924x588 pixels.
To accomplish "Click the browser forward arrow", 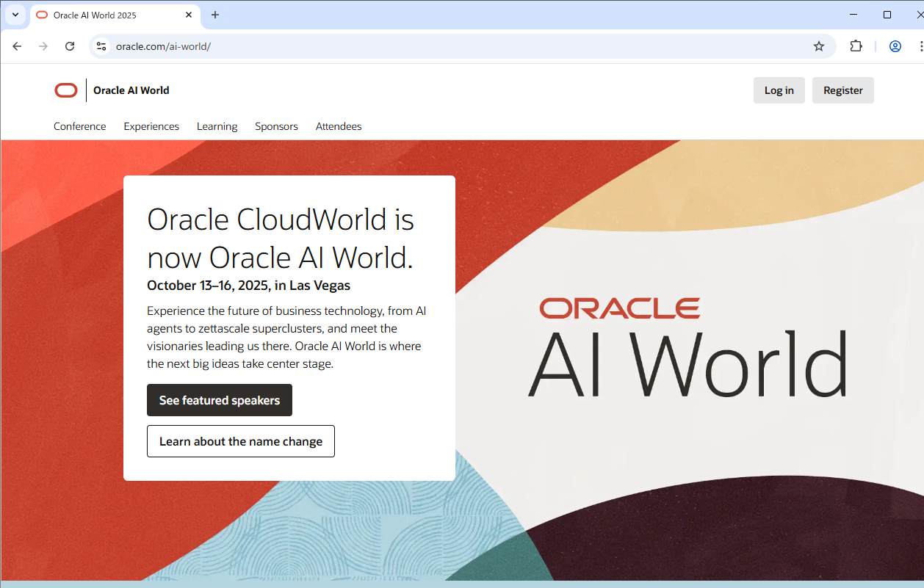I will [x=43, y=46].
